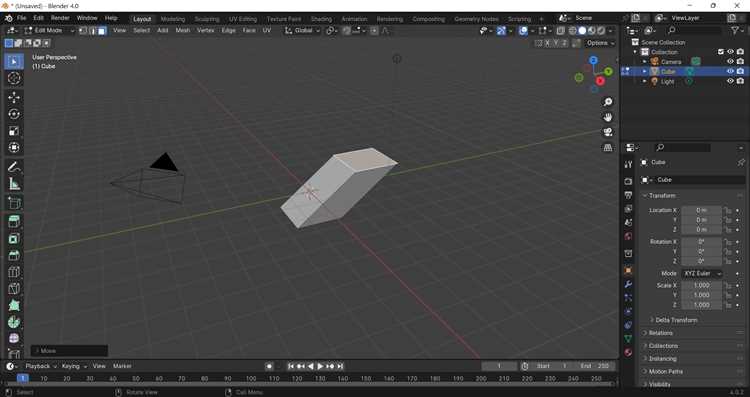Open the Material properties tab
Image resolution: width=750 pixels, height=397 pixels.
[x=628, y=353]
